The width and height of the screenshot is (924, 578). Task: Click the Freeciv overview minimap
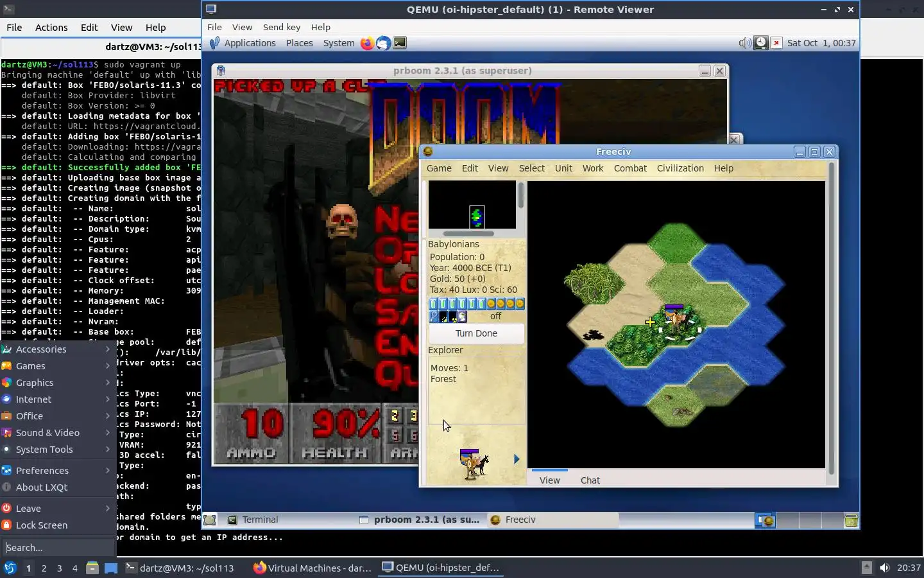(x=472, y=204)
